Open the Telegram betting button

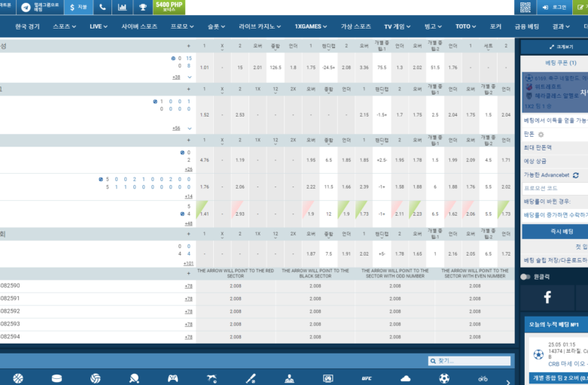[x=40, y=7]
